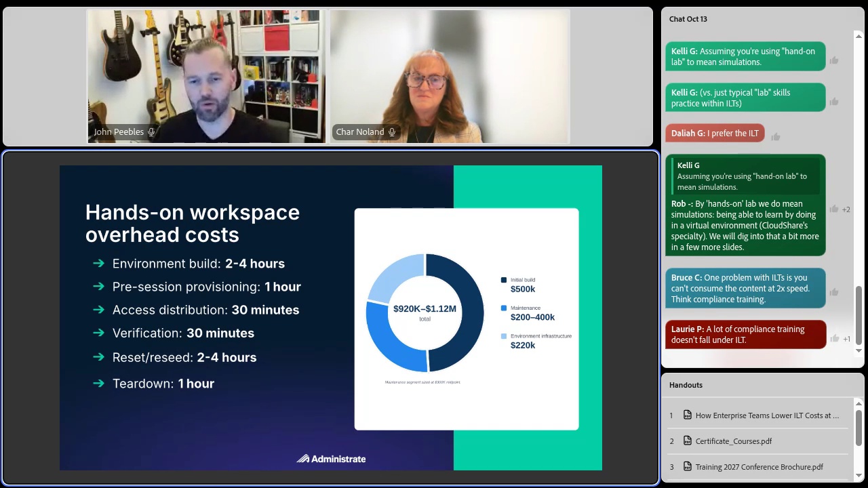Click Environment infrastructure legend swatch
The width and height of the screenshot is (868, 488).
(504, 336)
